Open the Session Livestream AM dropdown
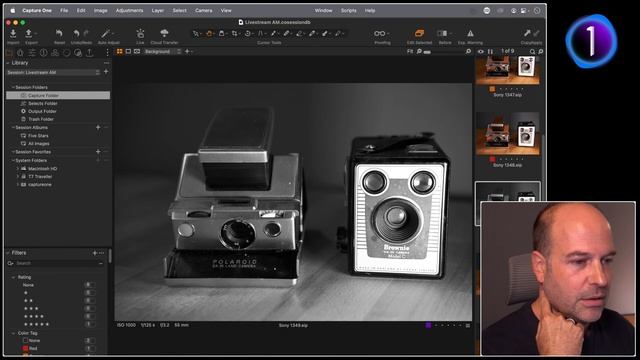This screenshot has width=640, height=360. (x=53, y=72)
